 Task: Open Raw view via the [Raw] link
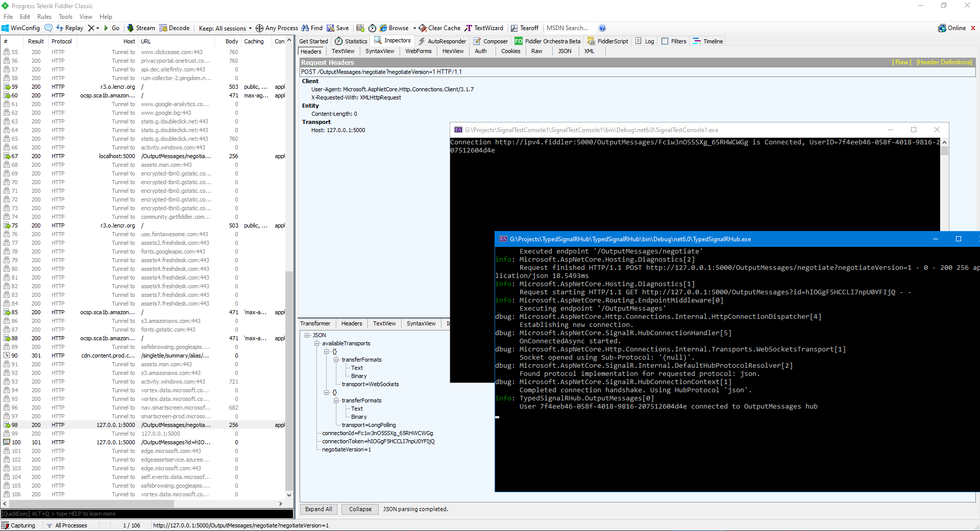click(x=901, y=62)
